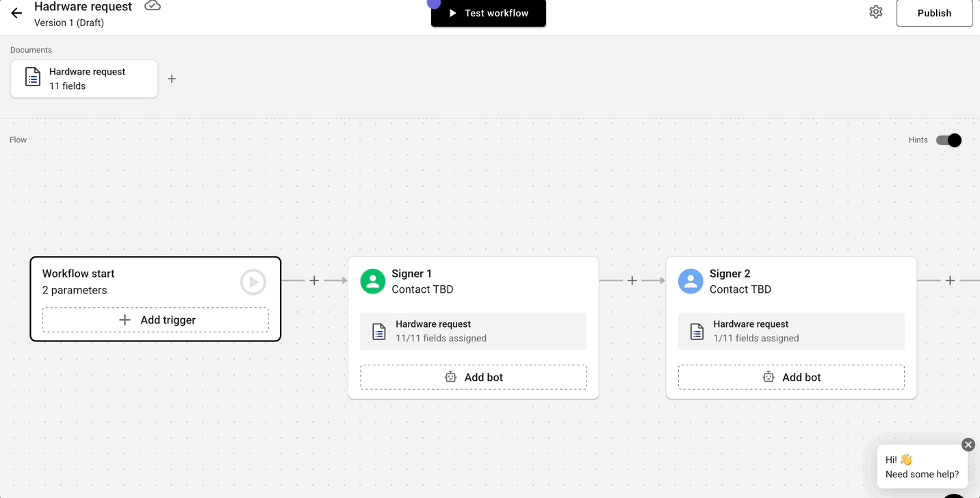Insert step after Signer 2
980x498 pixels.
point(950,280)
